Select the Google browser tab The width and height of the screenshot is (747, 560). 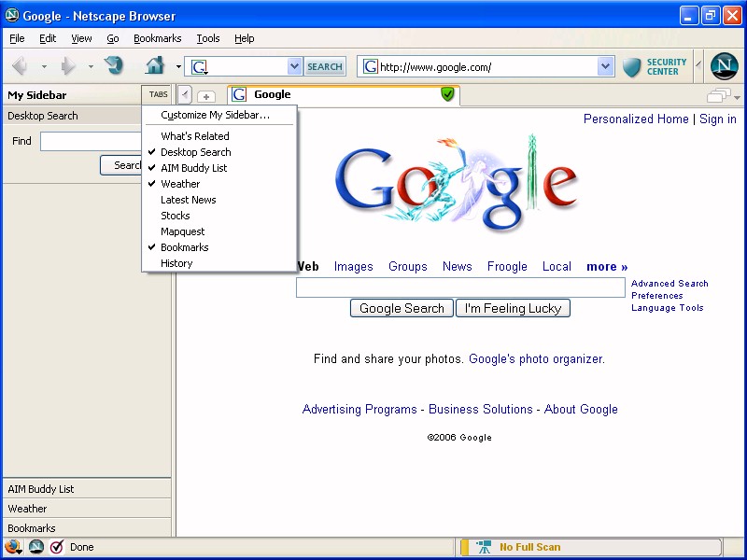point(343,94)
